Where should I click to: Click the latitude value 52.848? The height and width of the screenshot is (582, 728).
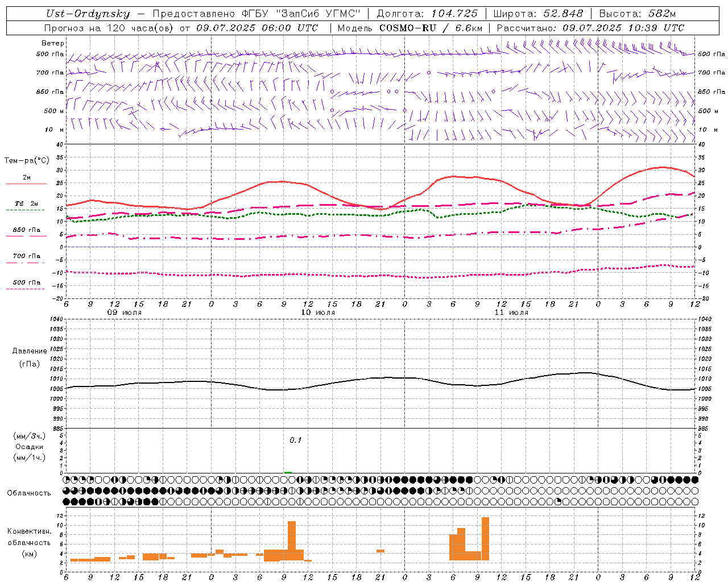(x=562, y=14)
